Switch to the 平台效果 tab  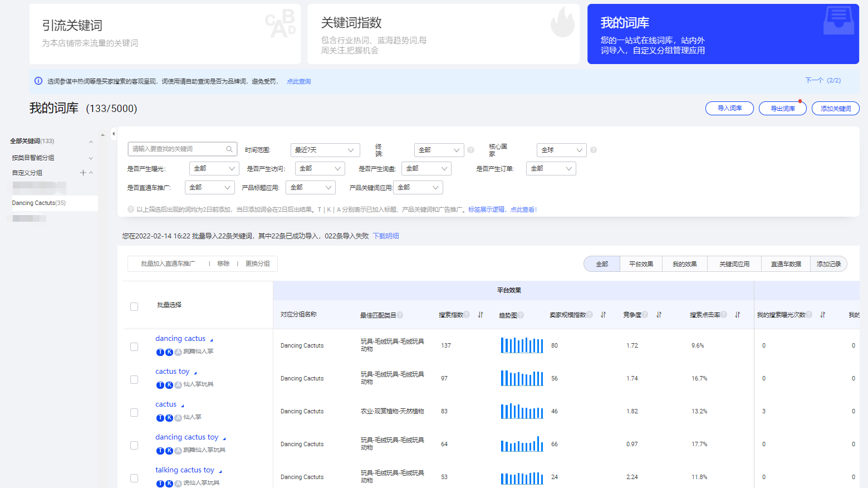(641, 263)
